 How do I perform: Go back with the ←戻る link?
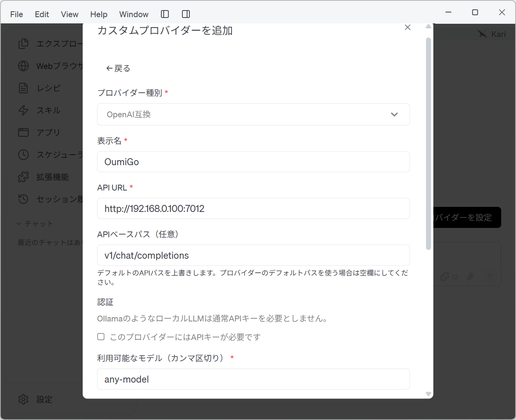pyautogui.click(x=118, y=69)
